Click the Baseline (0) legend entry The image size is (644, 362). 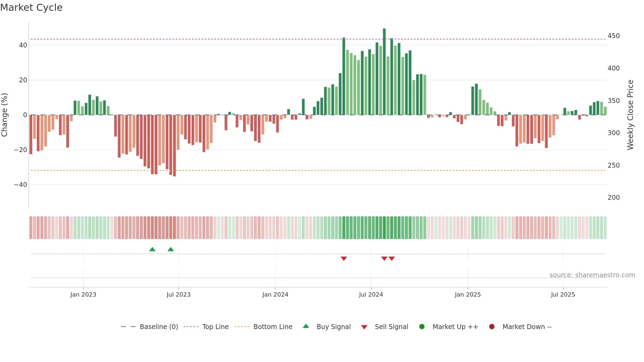[149, 327]
